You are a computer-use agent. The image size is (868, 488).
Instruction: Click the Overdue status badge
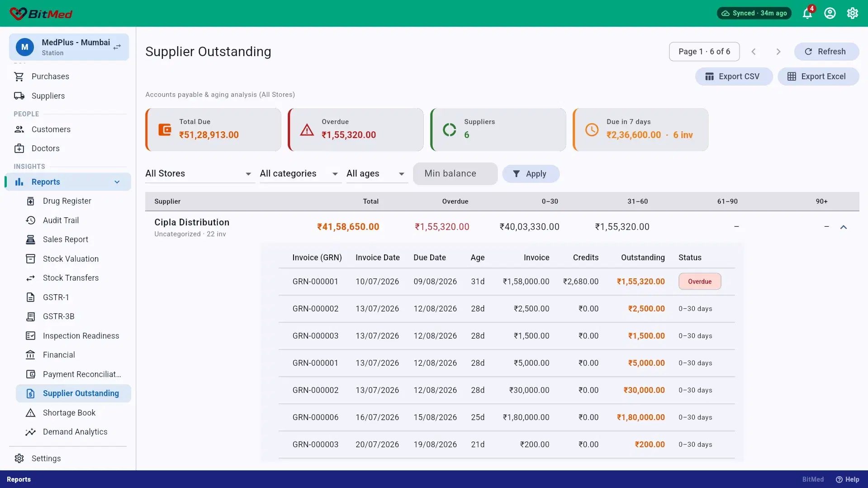700,282
